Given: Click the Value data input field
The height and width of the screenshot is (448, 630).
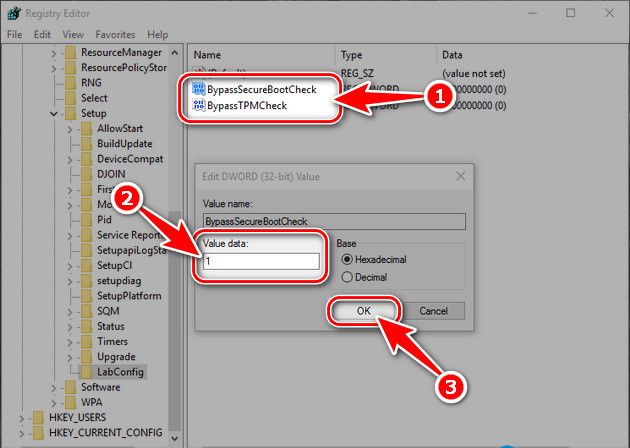Looking at the screenshot, I should (261, 261).
